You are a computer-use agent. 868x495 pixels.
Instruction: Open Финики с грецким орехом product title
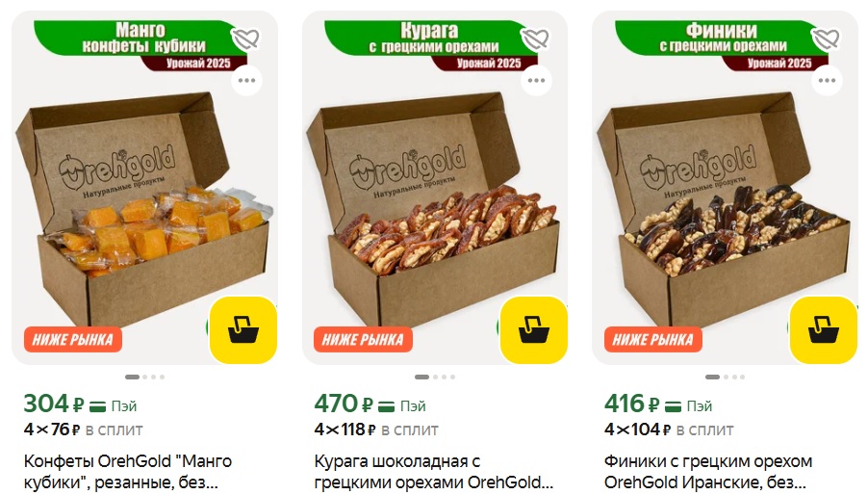708,472
